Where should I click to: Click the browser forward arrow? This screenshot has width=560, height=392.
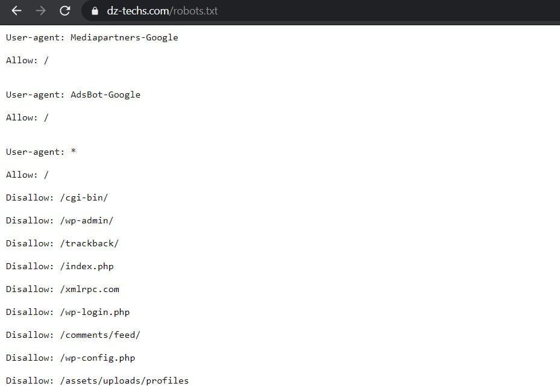(41, 11)
